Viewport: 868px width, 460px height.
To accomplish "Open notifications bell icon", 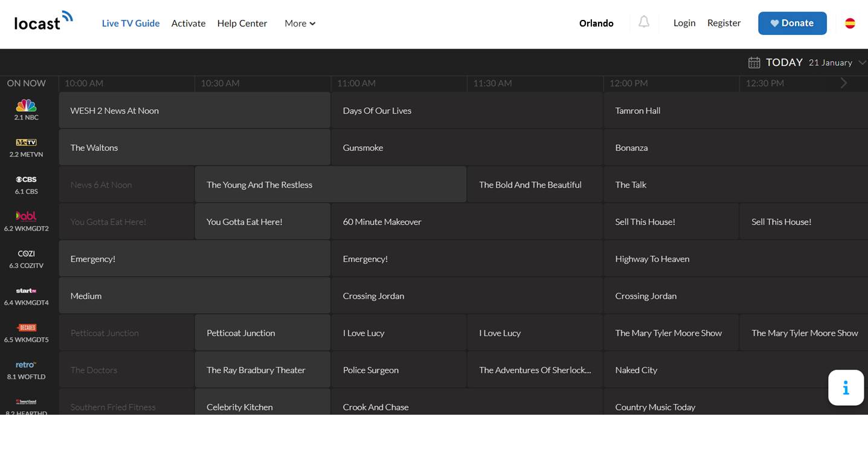I will [644, 22].
